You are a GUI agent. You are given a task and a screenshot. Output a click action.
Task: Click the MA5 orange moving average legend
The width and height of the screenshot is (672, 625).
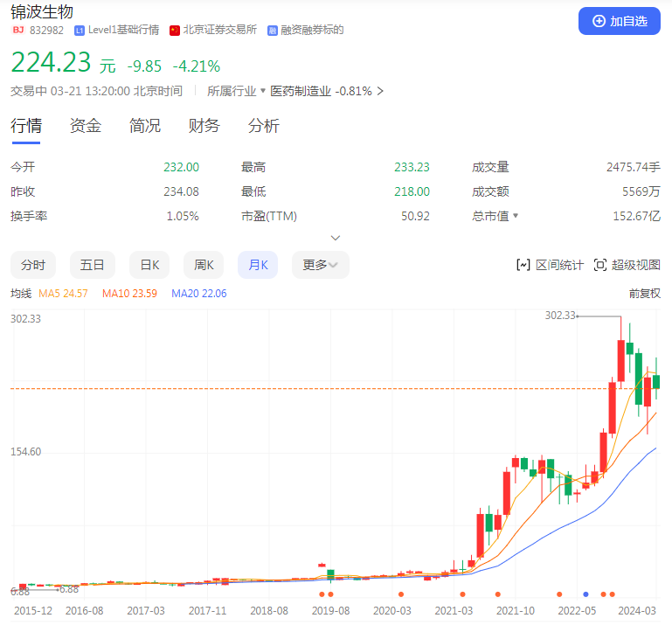tap(63, 294)
